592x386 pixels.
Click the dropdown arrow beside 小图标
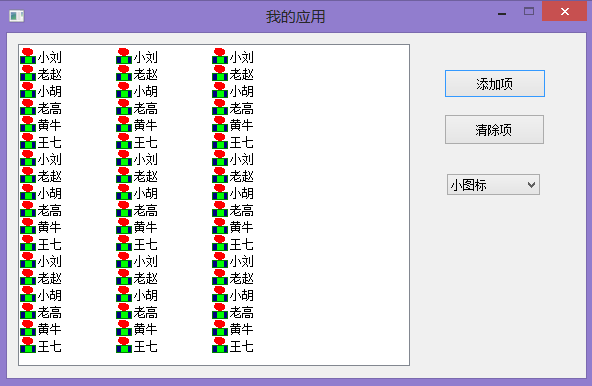click(x=532, y=185)
